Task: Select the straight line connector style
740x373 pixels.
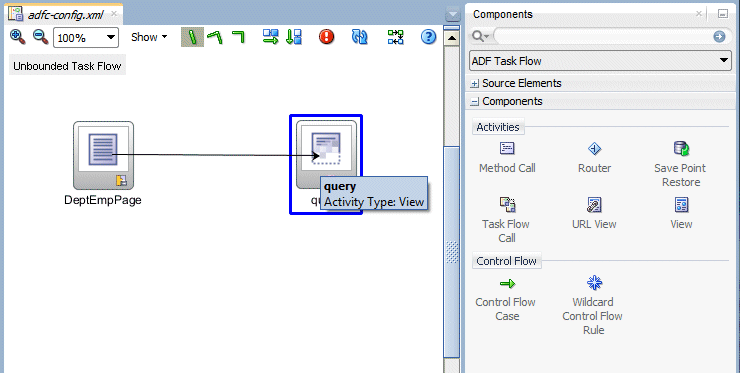Action: (193, 37)
